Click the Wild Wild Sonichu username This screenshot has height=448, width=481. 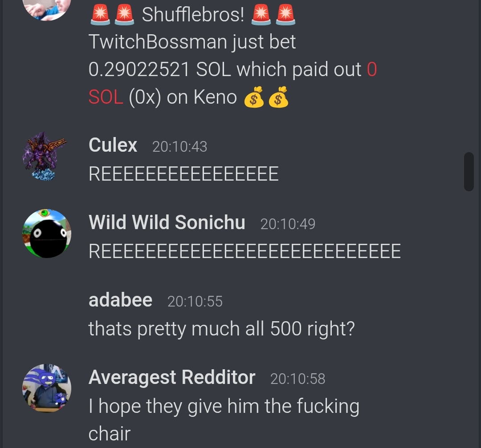coord(167,222)
